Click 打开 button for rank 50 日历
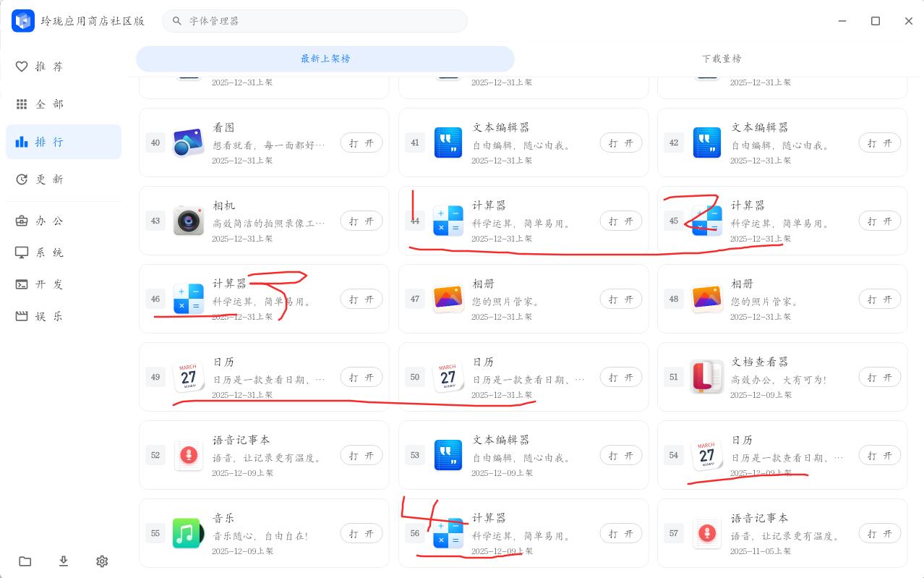Viewport: 924px width, 578px height. (621, 377)
